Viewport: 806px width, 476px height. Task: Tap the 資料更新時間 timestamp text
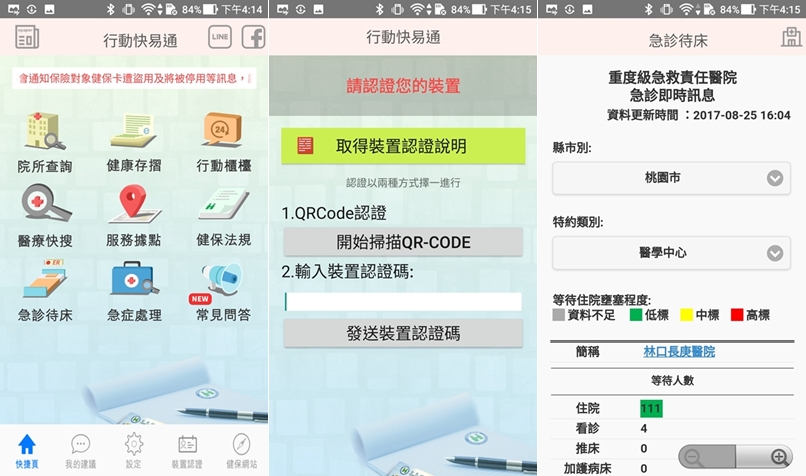tap(699, 115)
